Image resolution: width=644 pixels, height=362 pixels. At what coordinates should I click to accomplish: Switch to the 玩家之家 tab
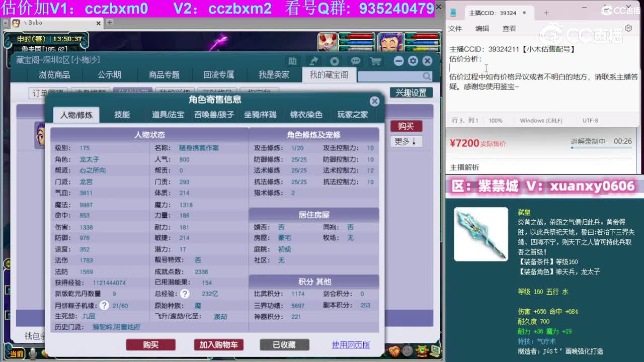(x=352, y=115)
